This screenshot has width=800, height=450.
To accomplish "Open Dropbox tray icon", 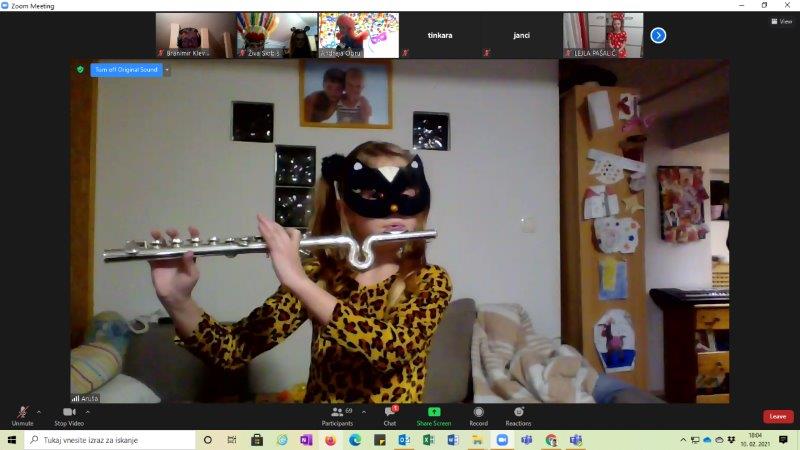I will click(x=731, y=440).
